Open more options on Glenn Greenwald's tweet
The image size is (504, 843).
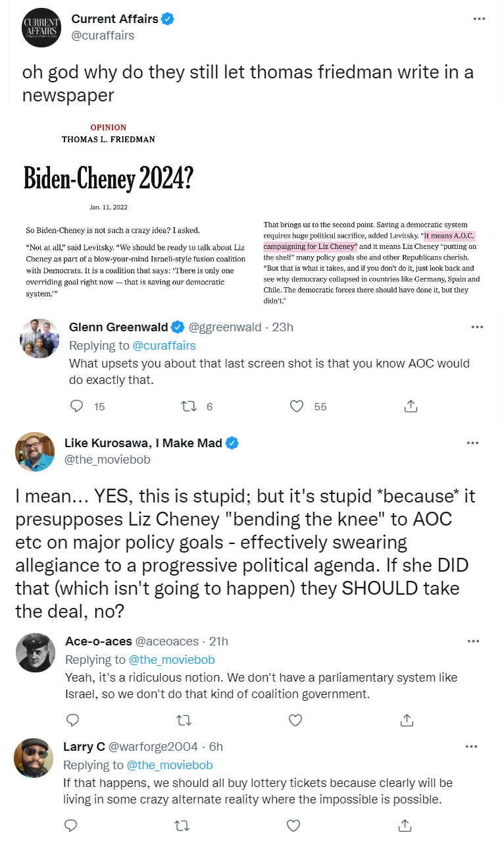[478, 327]
